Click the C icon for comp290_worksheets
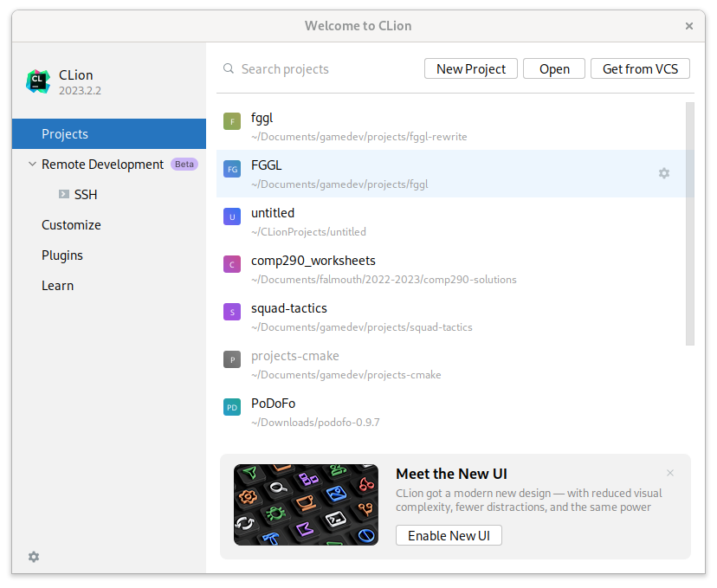This screenshot has width=717, height=588. [x=232, y=264]
